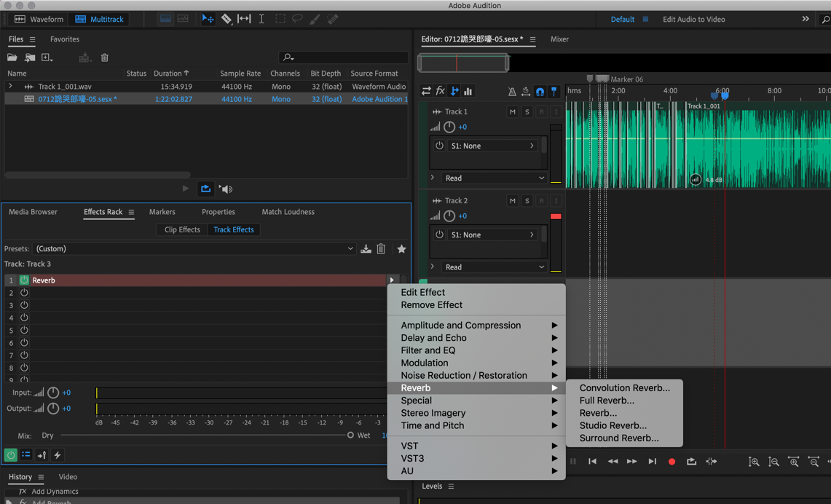Save effects rack preset icon
Viewport: 831px width, 504px height.
pos(366,248)
